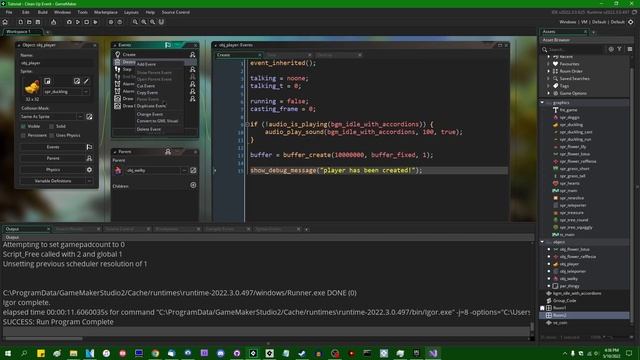The height and width of the screenshot is (360, 640).
Task: Stop the running game
Action: (87, 22)
